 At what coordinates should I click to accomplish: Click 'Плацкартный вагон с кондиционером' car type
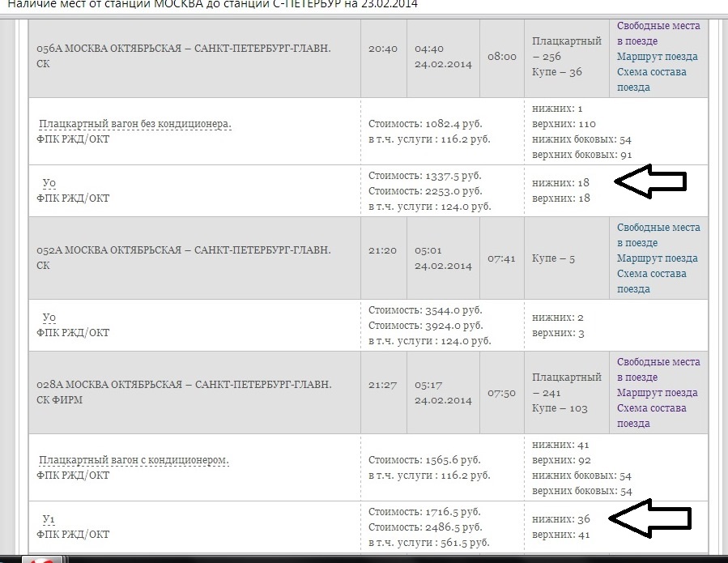[134, 460]
